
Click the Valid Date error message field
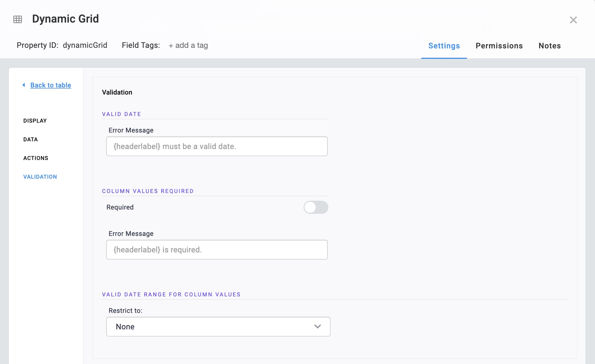click(x=217, y=146)
